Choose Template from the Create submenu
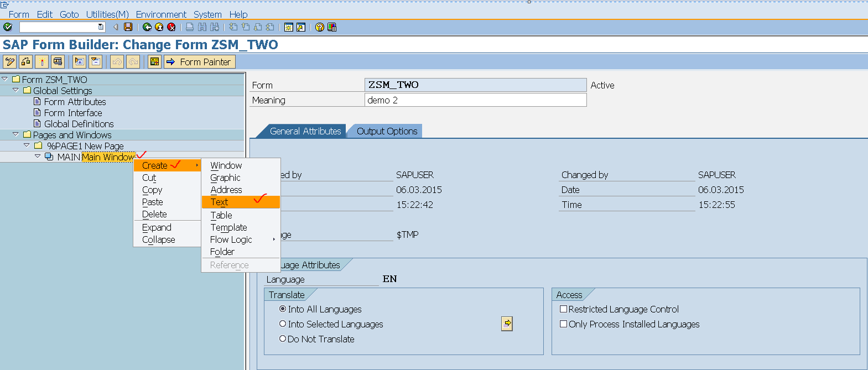Viewport: 868px width, 370px height. pyautogui.click(x=241, y=227)
